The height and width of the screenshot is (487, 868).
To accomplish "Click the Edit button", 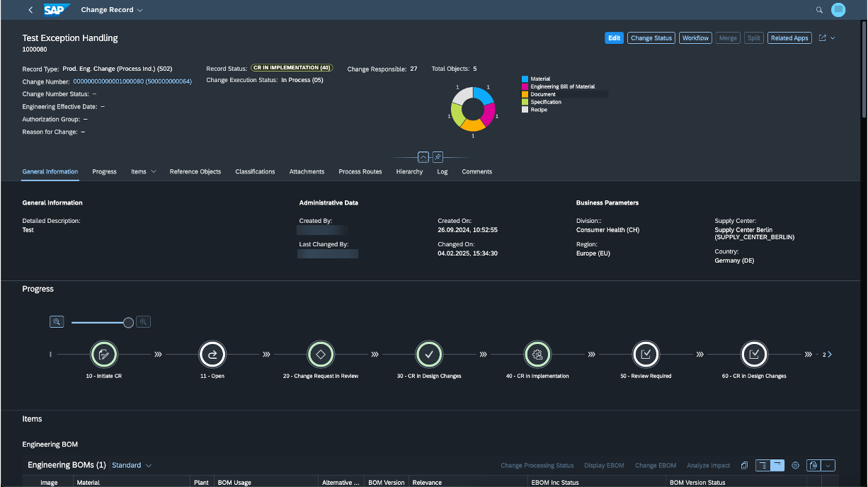I will point(614,38).
